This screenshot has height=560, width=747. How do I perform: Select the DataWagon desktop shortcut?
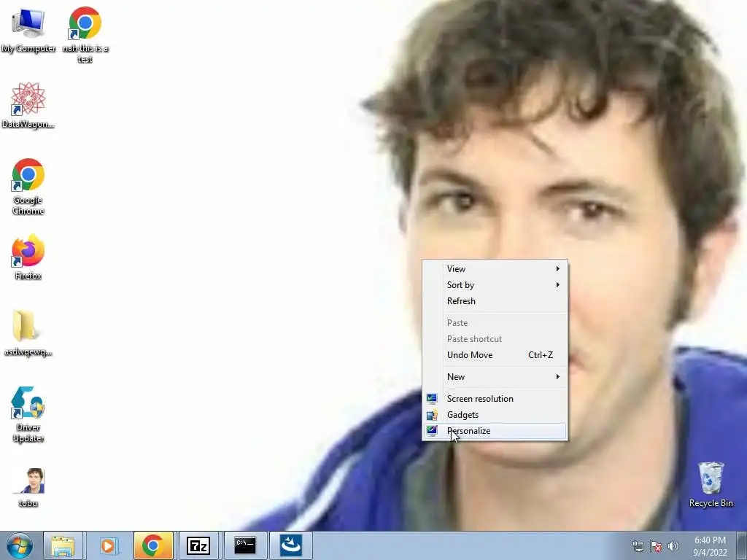[x=28, y=105]
